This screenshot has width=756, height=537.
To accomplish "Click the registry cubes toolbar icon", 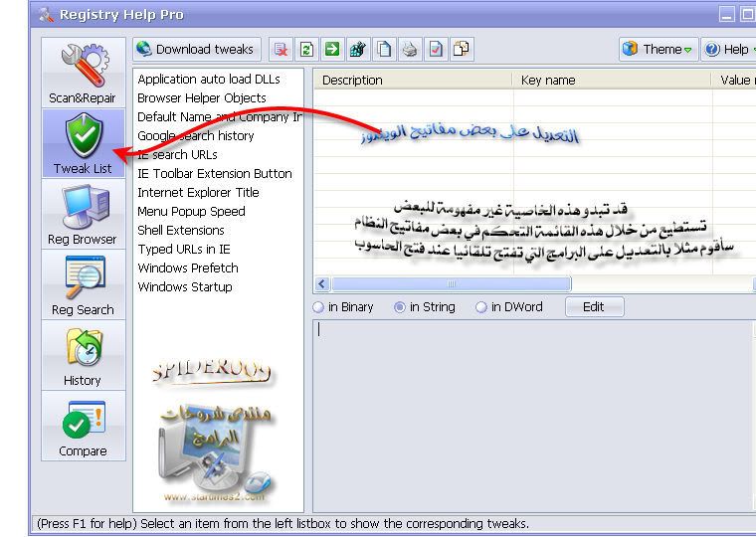I will click(x=358, y=49).
